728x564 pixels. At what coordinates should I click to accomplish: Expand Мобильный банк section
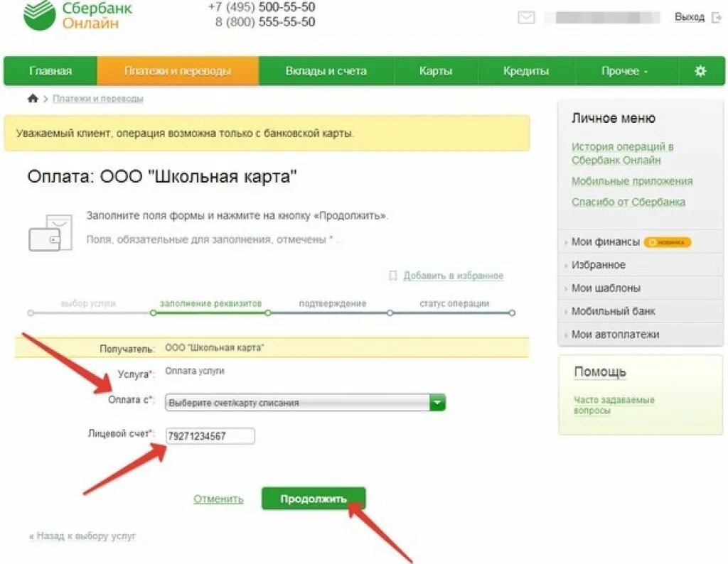click(613, 311)
